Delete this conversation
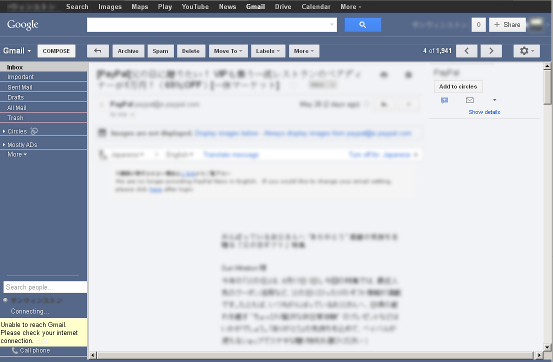 pos(191,51)
